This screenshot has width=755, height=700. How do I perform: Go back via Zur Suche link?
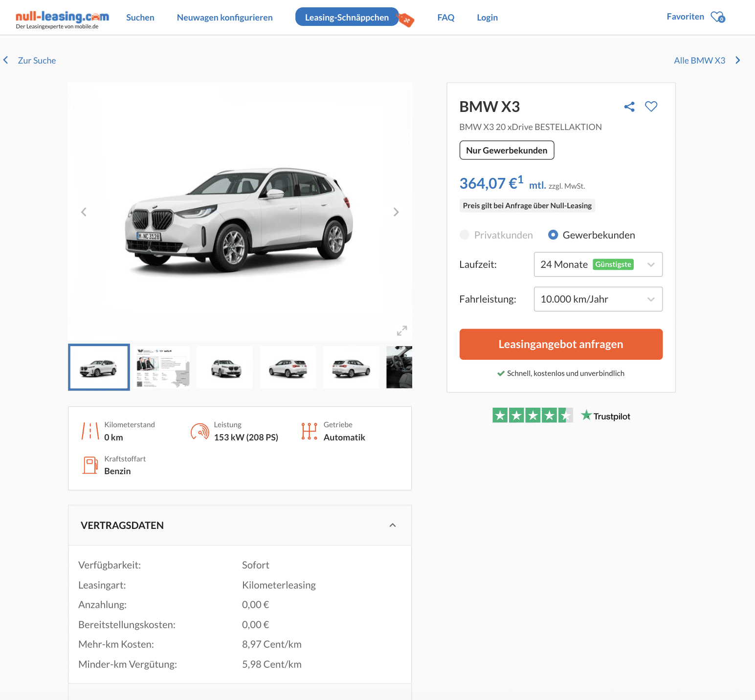click(x=37, y=61)
